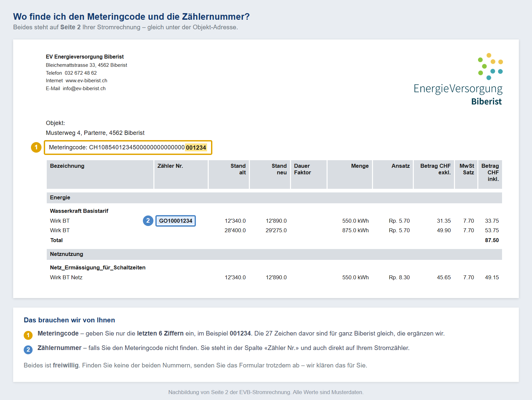Click the amount 49.15 in Netznutzung row
Image resolution: width=532 pixels, height=400 pixels.
492,277
